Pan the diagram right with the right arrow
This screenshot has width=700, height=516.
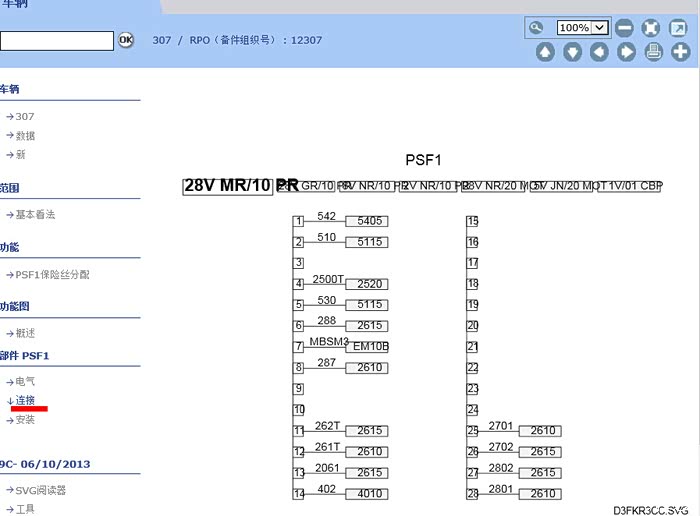click(626, 52)
